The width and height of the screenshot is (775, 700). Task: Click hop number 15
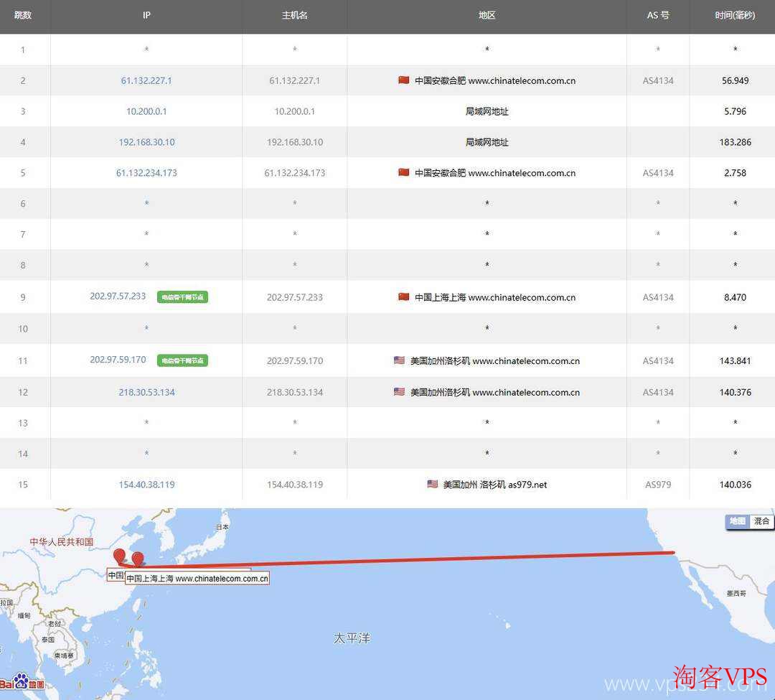pyautogui.click(x=23, y=485)
